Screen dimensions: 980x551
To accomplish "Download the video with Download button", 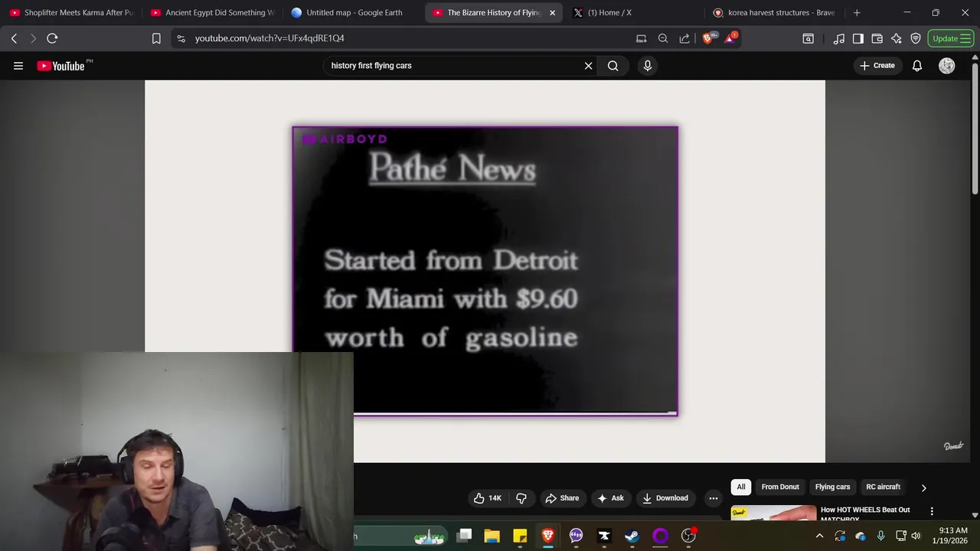I will 665,498.
